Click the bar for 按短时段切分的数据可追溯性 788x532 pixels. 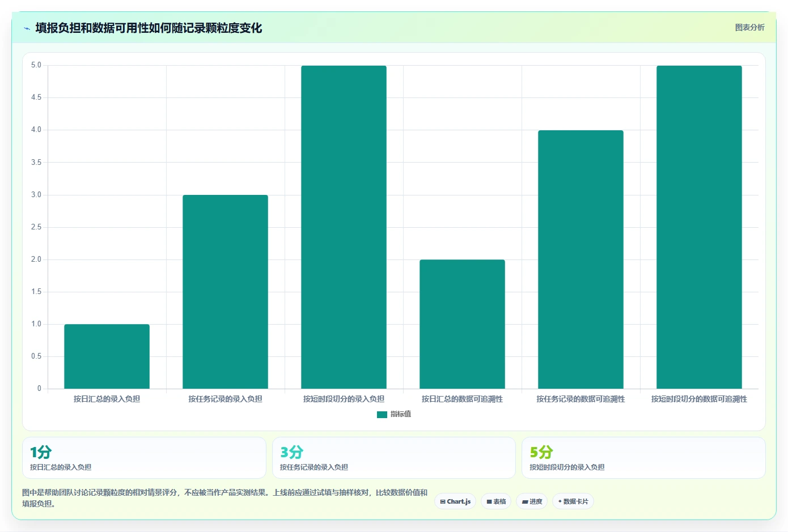(x=699, y=227)
